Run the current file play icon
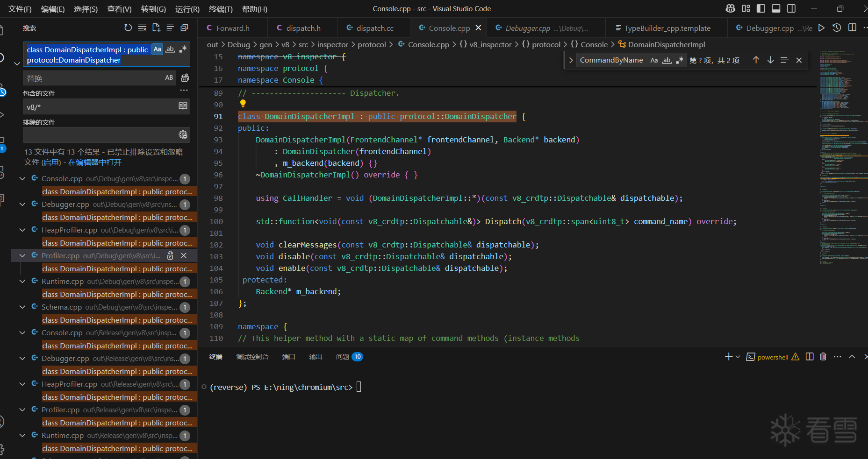This screenshot has height=459, width=868. 821,28
